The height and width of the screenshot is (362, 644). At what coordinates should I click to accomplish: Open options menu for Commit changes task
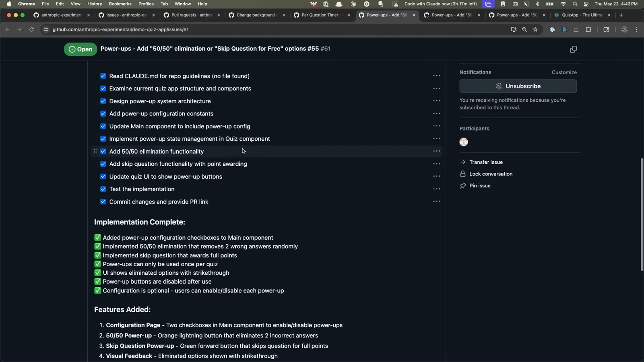pos(436,201)
